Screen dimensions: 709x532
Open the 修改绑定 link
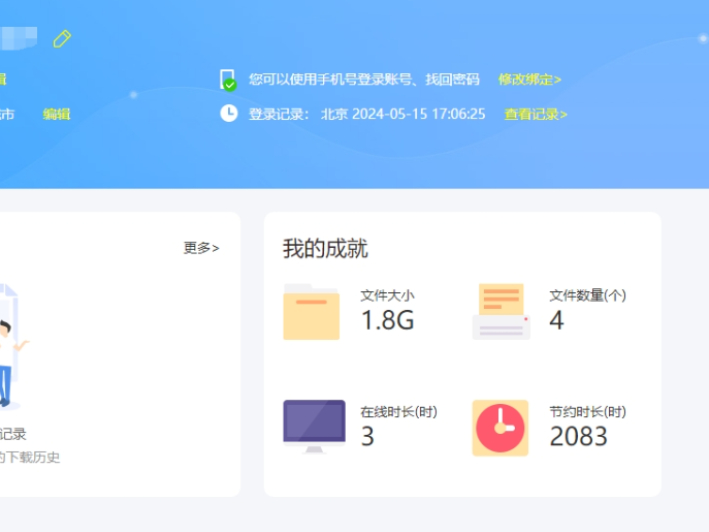[529, 80]
